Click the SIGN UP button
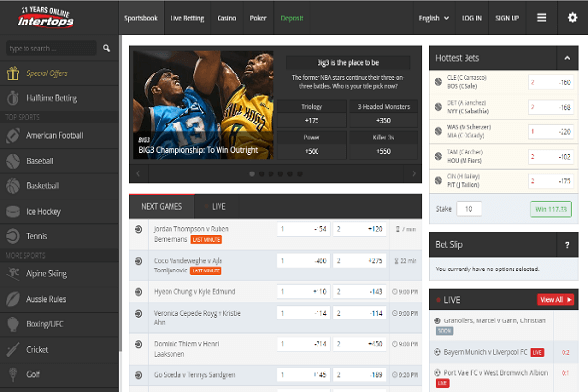Viewport: 588px width, 392px height. pos(507,18)
